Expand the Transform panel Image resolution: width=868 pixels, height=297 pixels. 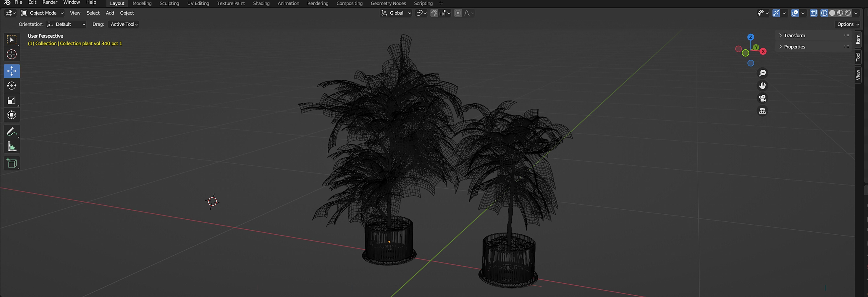click(814, 35)
